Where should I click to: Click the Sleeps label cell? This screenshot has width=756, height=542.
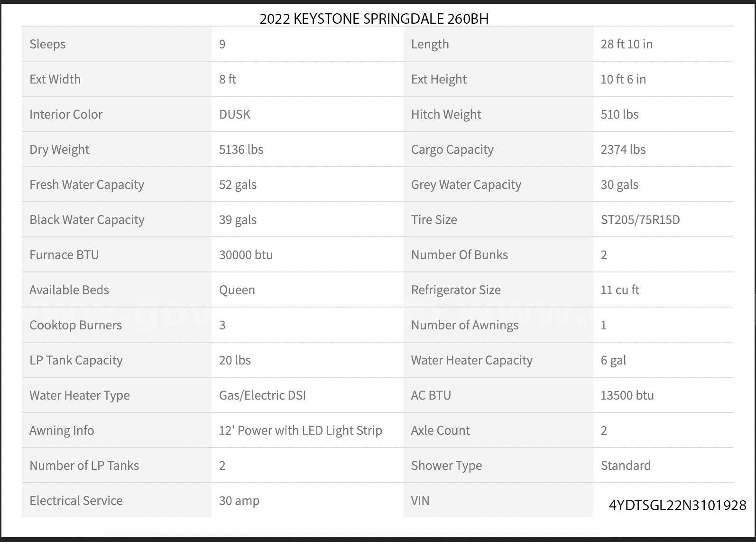[47, 44]
